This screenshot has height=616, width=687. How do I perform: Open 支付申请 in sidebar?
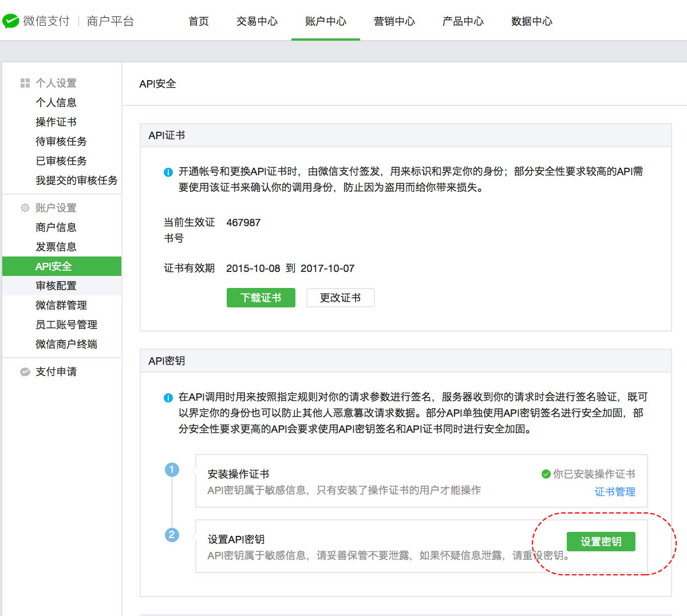click(x=56, y=372)
